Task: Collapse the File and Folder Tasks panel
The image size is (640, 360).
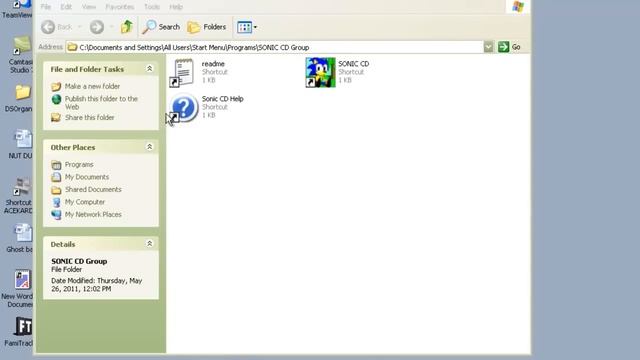Action: pos(149,69)
